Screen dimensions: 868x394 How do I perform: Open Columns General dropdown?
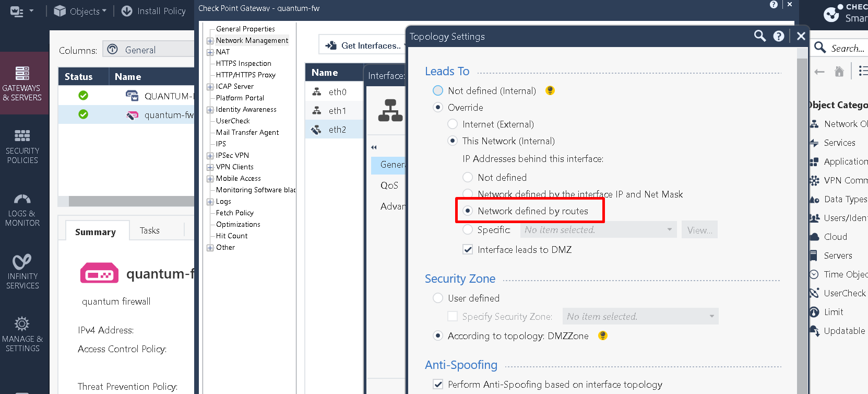(x=148, y=49)
